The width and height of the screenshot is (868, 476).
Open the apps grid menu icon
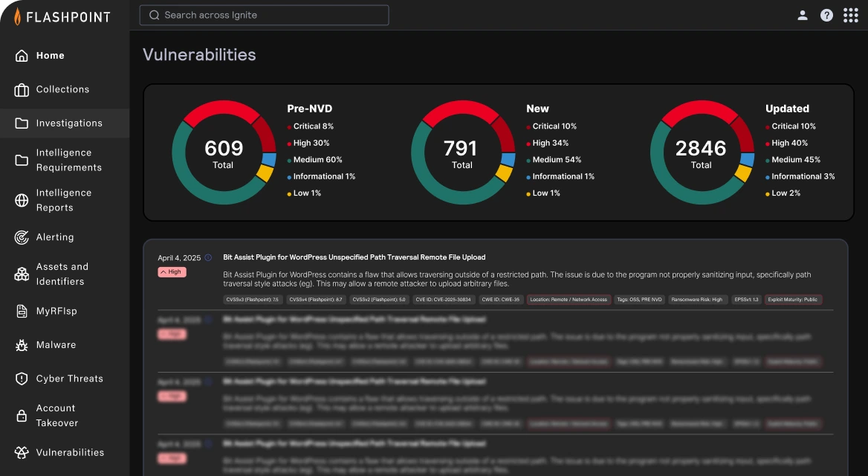coord(850,16)
